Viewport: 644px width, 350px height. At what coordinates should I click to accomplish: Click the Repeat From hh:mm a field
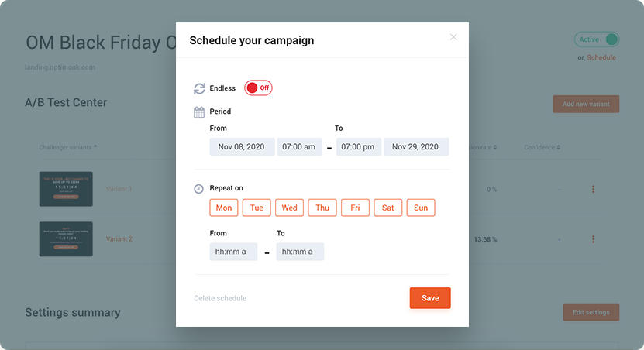[233, 252]
